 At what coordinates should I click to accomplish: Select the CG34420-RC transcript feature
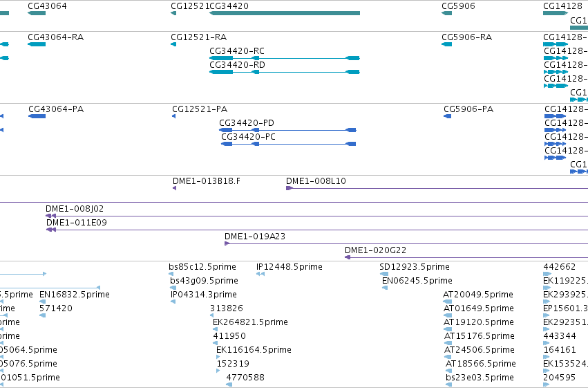click(x=285, y=58)
